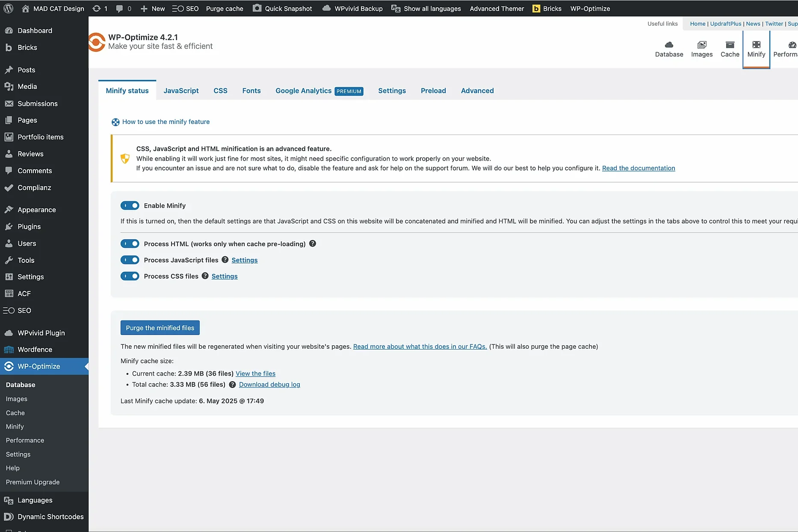Open Read the documentation link
The height and width of the screenshot is (532, 798).
(638, 168)
